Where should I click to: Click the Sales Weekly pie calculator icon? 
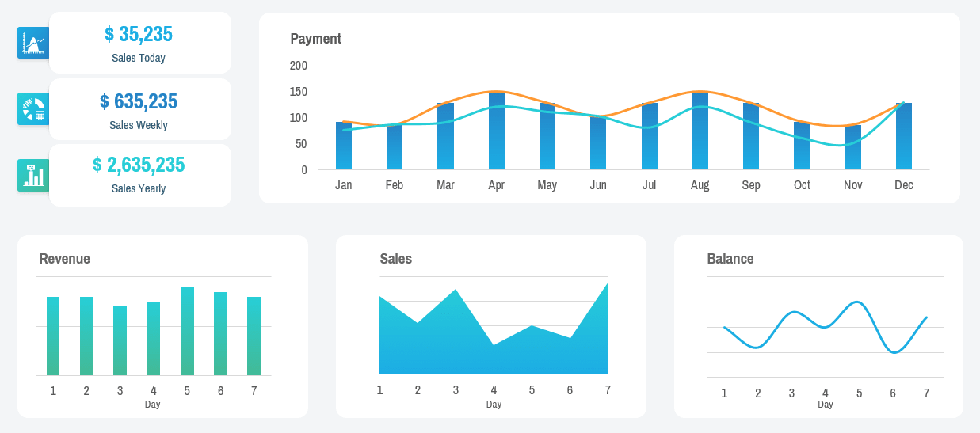(33, 108)
